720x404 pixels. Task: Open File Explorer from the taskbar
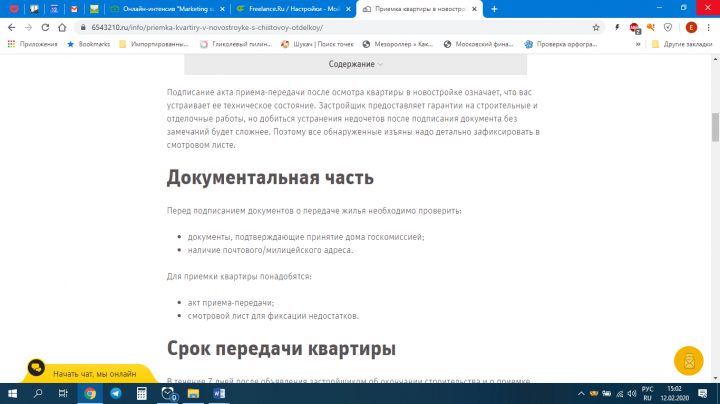tap(193, 393)
